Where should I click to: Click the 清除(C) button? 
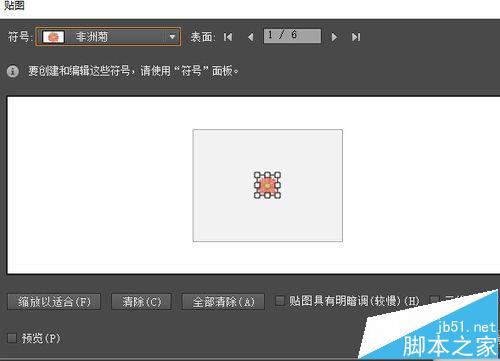coord(141,302)
